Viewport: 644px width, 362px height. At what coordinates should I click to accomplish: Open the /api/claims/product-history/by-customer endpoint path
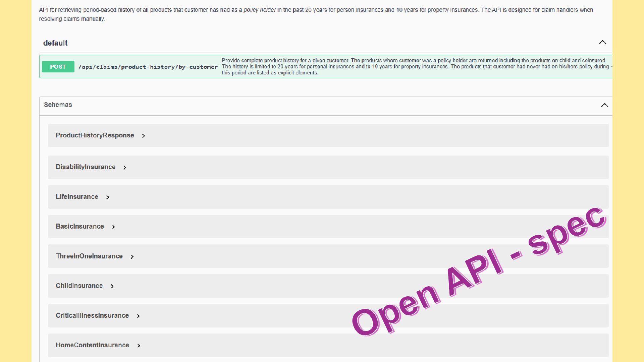[148, 67]
